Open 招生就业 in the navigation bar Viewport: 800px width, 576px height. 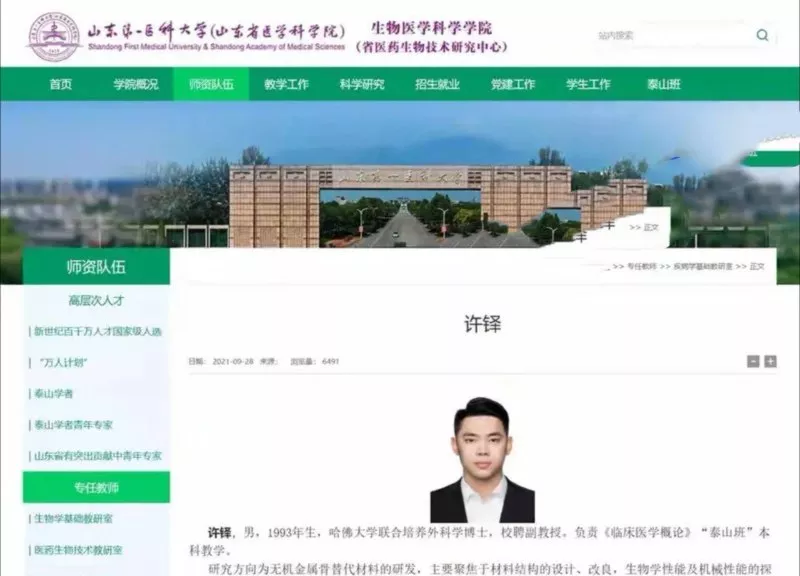(437, 85)
